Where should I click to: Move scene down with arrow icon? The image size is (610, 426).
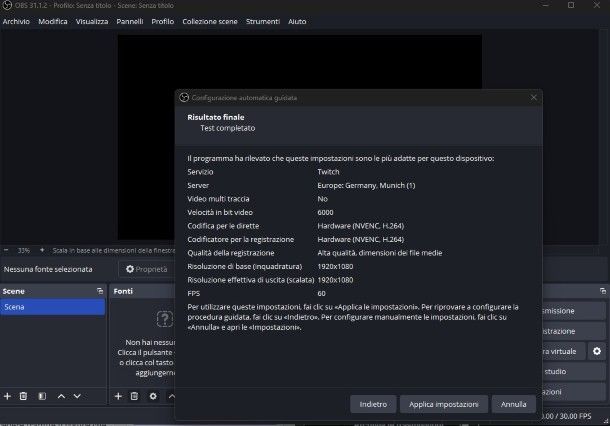coord(77,396)
